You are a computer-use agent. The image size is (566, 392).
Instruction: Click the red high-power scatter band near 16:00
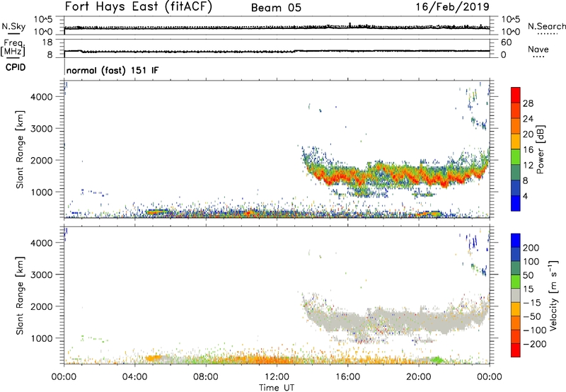point(348,177)
